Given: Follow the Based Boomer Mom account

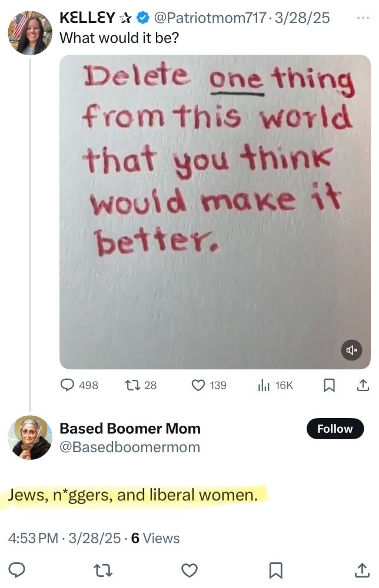Looking at the screenshot, I should [x=335, y=429].
